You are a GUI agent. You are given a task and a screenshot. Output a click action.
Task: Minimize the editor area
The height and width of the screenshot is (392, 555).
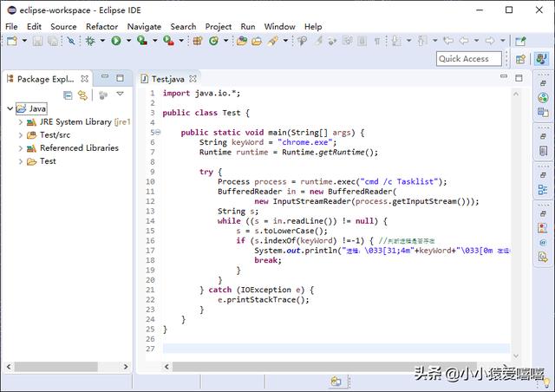click(x=504, y=76)
